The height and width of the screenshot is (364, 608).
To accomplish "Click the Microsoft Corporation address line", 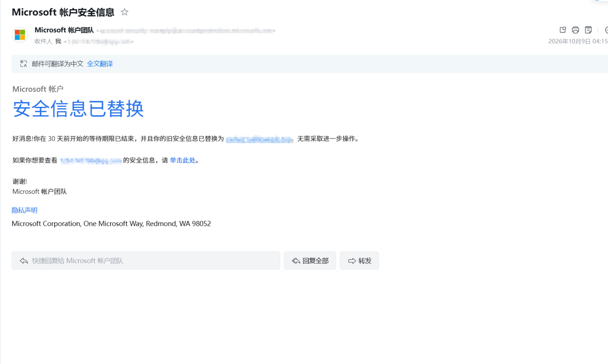I will click(x=111, y=224).
